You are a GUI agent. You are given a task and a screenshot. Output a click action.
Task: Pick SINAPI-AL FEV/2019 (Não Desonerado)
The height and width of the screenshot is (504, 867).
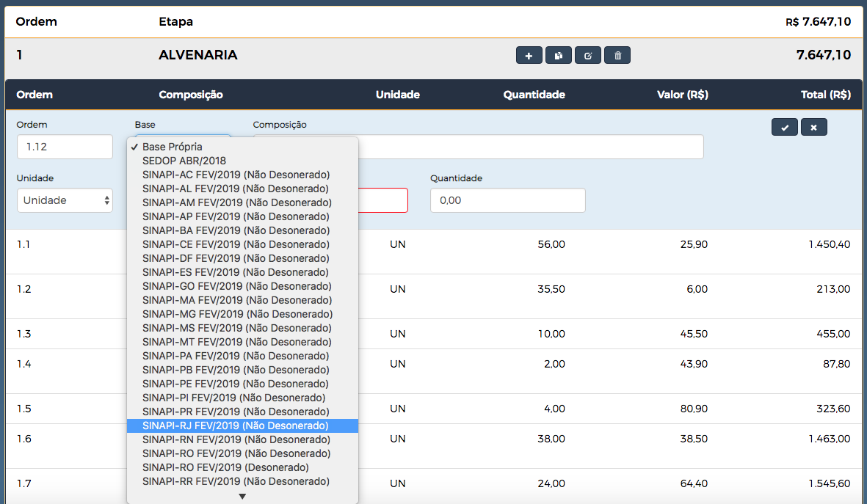point(243,189)
